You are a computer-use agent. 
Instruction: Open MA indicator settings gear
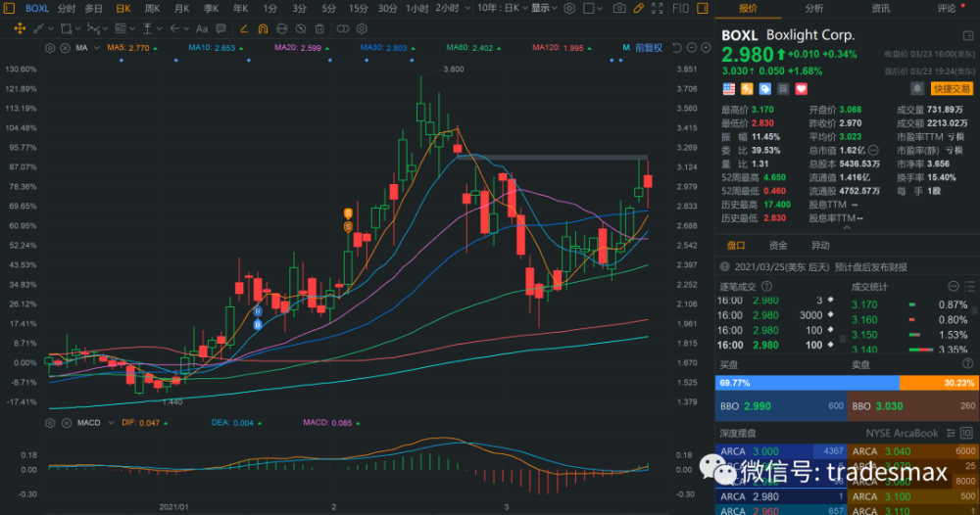[x=50, y=48]
